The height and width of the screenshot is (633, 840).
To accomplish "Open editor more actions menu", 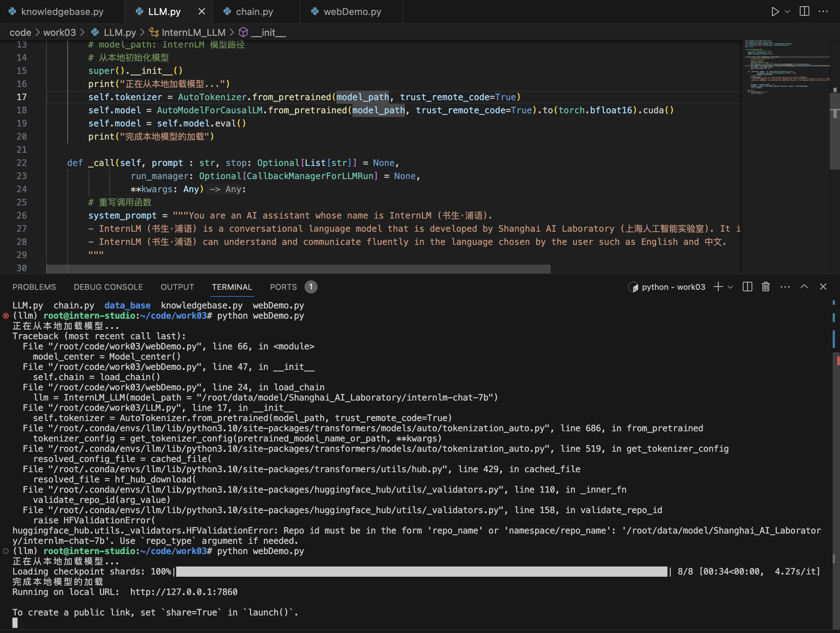I will (823, 11).
